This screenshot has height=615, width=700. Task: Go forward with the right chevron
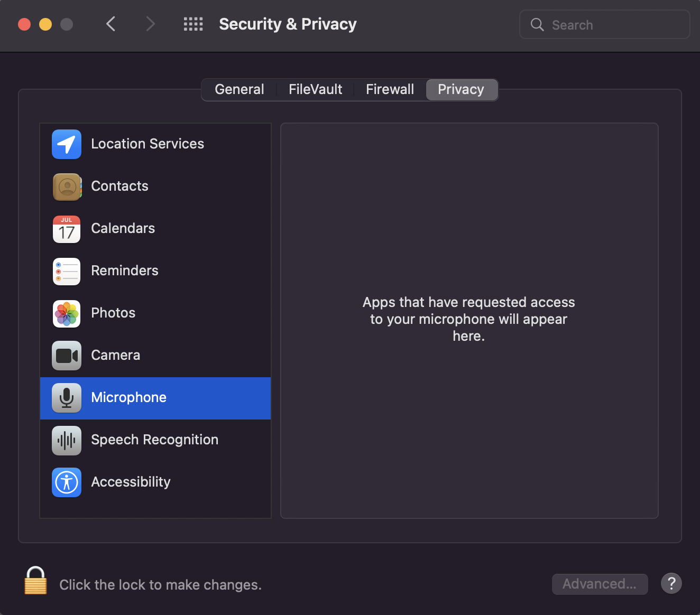(x=151, y=24)
